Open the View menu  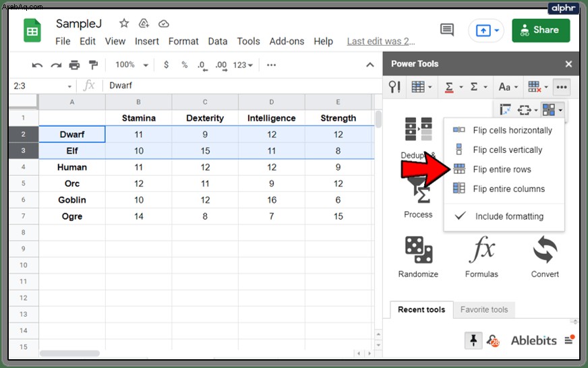tap(115, 41)
